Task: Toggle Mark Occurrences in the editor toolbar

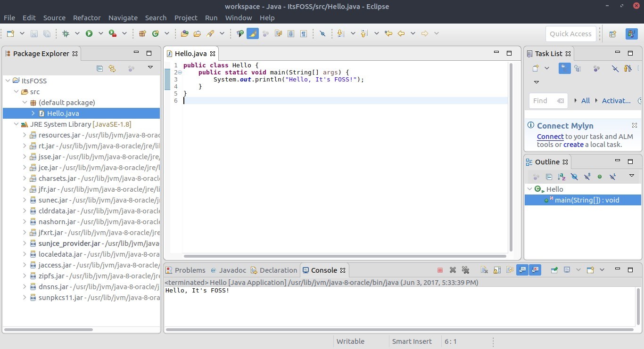Action: click(253, 33)
